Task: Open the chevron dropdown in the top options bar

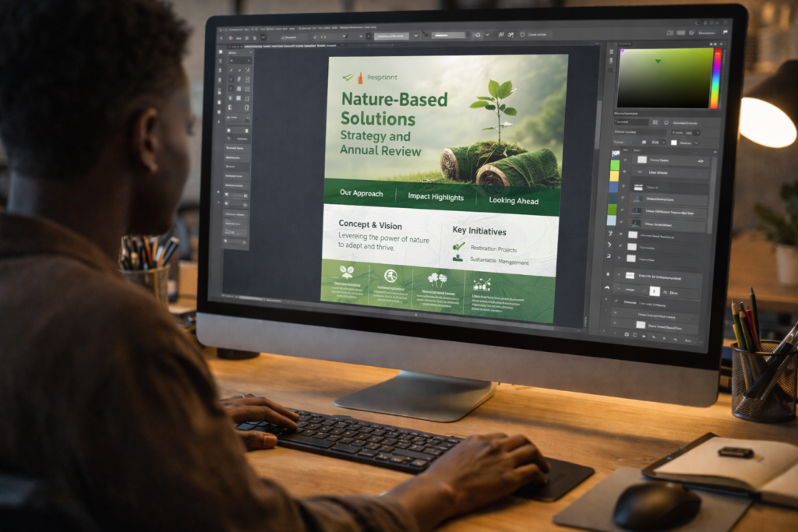Action: pos(415,36)
